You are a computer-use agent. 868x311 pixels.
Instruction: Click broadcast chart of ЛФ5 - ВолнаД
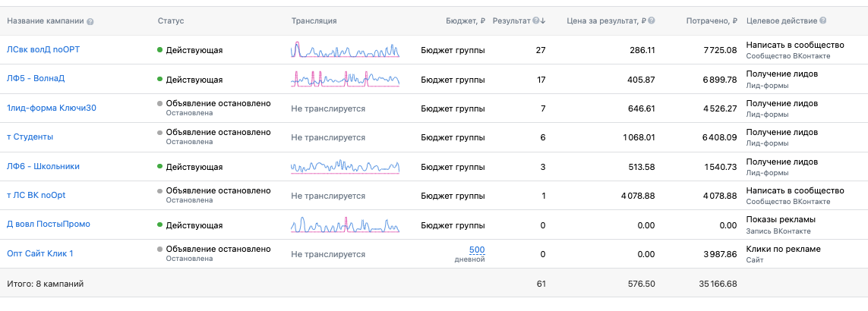tap(346, 79)
